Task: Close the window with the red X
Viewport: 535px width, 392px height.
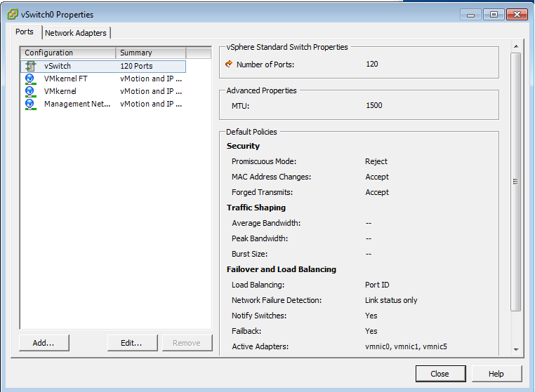Action: 517,15
